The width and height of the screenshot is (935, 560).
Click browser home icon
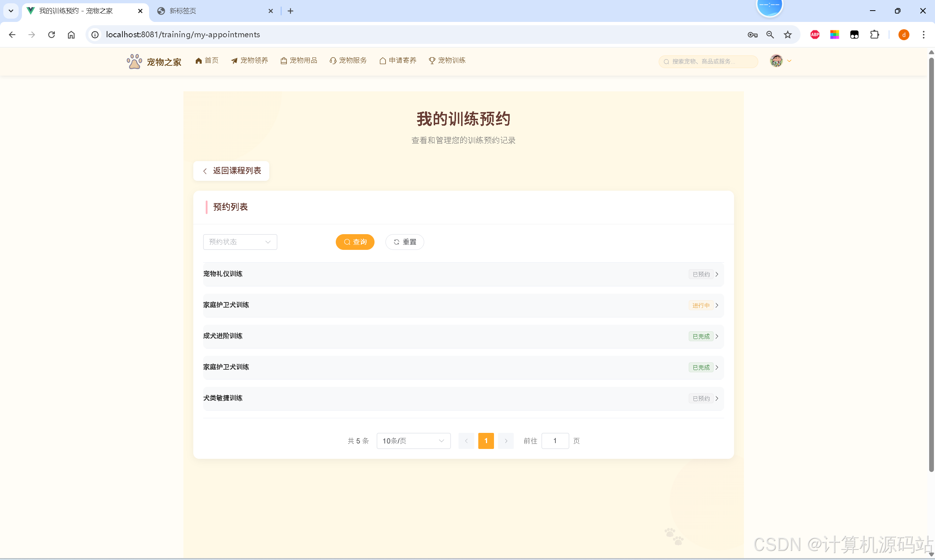pos(71,35)
